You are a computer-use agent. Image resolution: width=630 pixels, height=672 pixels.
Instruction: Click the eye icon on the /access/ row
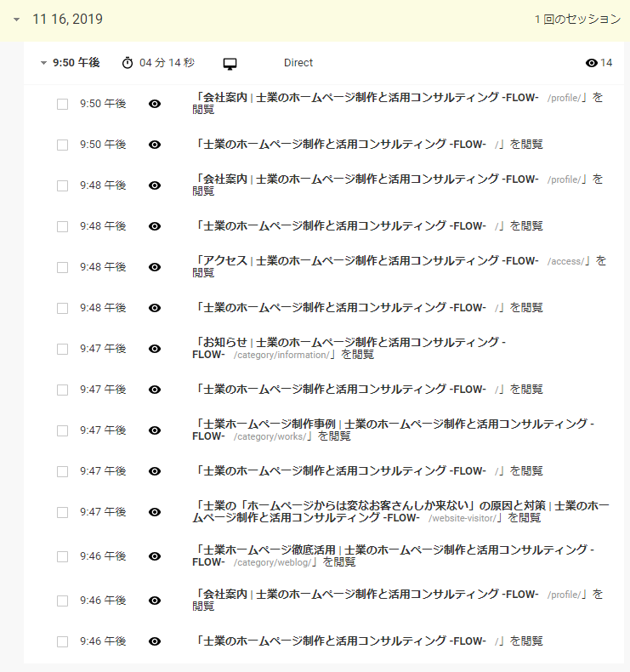[x=155, y=267]
